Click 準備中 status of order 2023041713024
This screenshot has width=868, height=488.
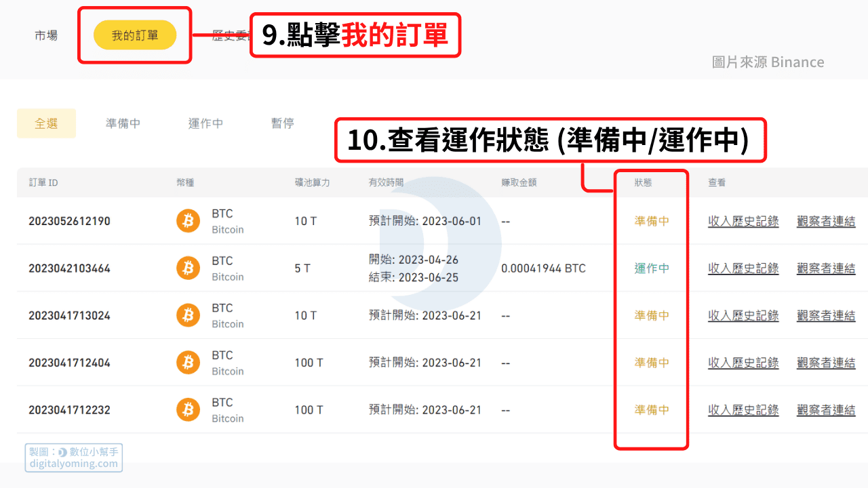[652, 315]
